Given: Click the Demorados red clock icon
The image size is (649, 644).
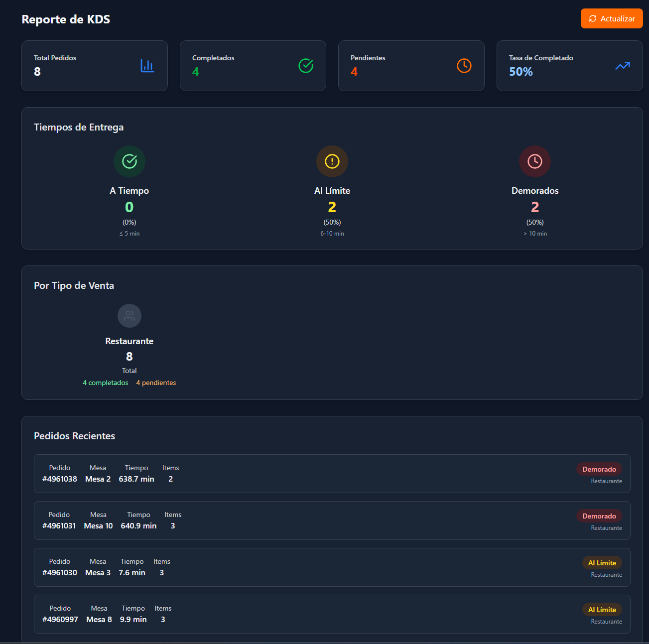Looking at the screenshot, I should coord(534,161).
